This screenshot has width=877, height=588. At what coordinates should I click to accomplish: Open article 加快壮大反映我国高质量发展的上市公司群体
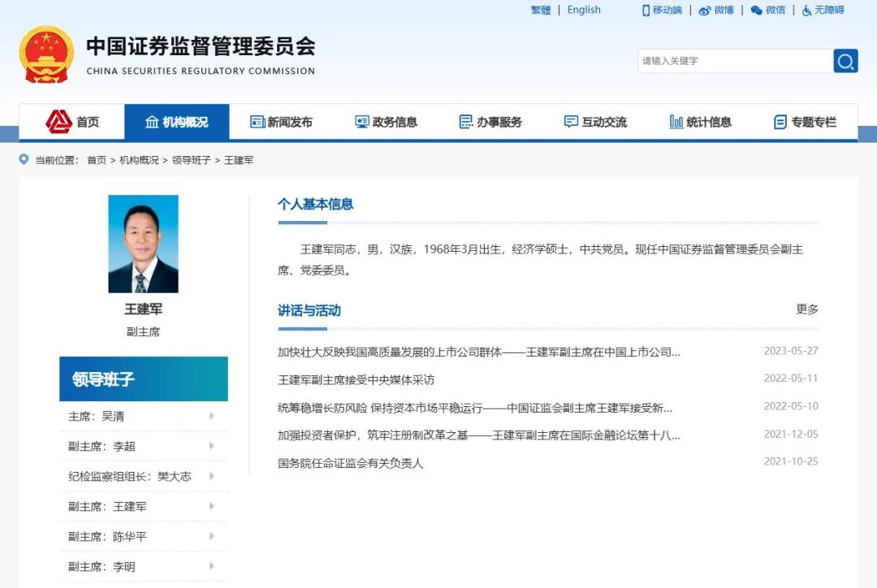point(479,352)
